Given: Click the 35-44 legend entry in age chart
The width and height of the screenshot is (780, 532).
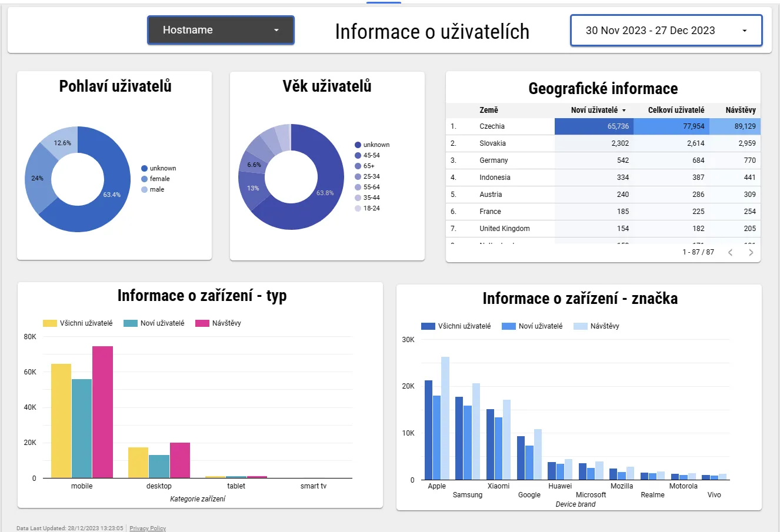Looking at the screenshot, I should 368,198.
